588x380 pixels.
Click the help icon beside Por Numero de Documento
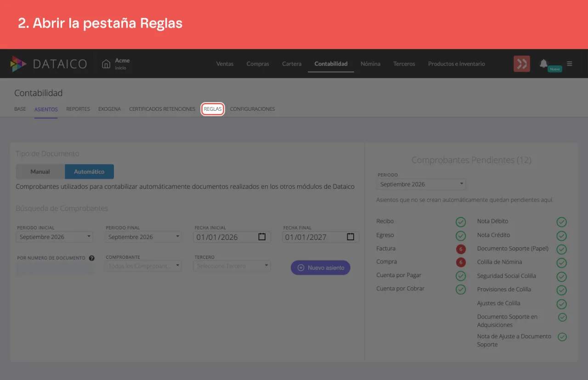(x=92, y=258)
